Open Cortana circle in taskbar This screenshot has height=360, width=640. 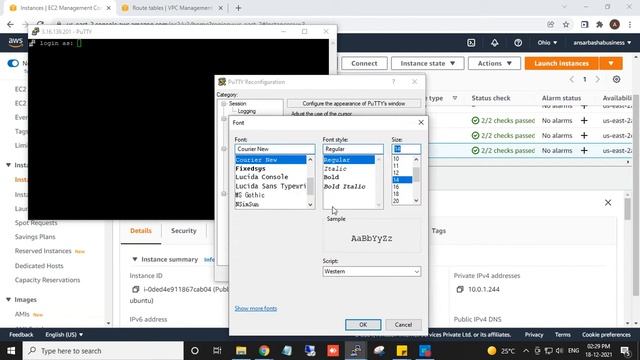195,351
